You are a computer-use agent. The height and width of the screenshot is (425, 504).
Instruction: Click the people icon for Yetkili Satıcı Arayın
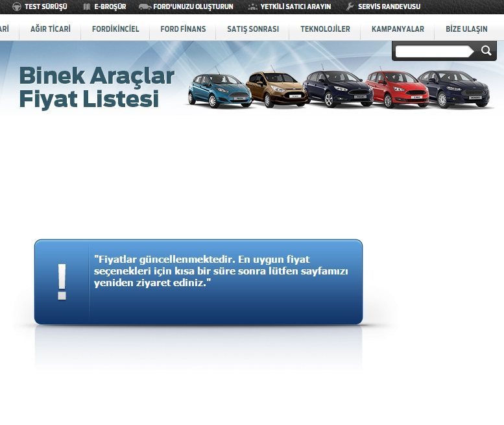point(252,6)
